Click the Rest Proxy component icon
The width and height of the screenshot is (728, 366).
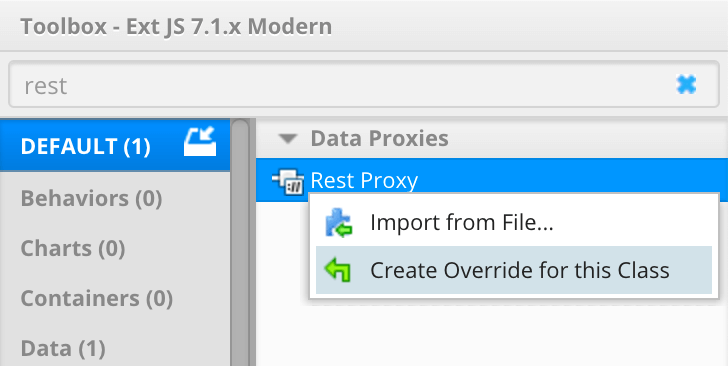coord(288,181)
